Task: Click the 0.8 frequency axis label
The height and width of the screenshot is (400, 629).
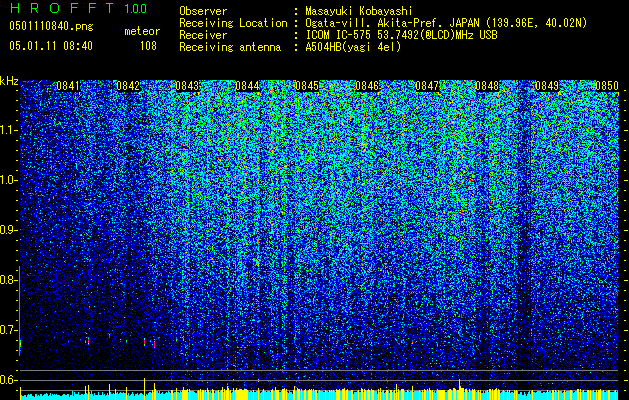Action: [x=9, y=280]
